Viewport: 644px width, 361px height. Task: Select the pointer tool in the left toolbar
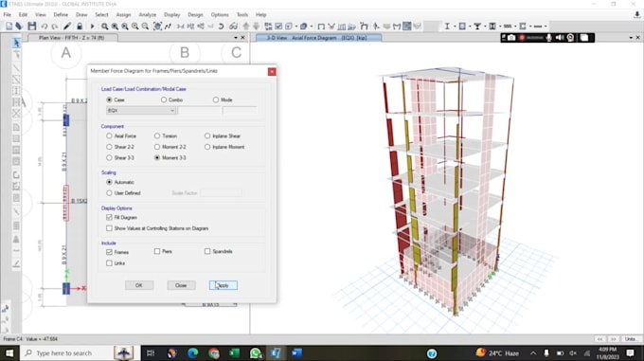[x=16, y=43]
